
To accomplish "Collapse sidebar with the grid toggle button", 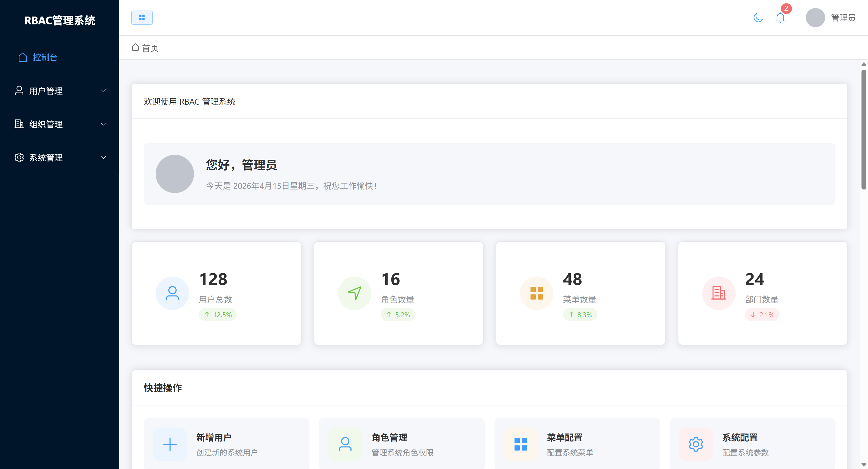I will pyautogui.click(x=142, y=18).
